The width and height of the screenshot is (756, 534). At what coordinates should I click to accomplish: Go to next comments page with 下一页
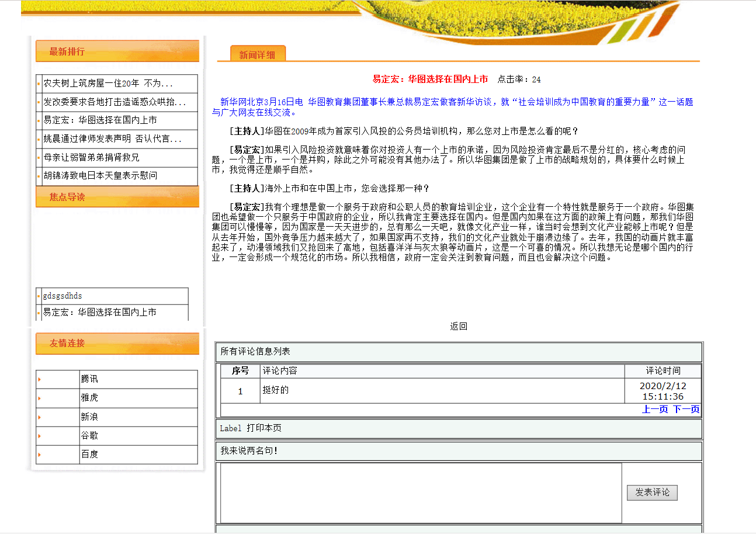(x=686, y=410)
